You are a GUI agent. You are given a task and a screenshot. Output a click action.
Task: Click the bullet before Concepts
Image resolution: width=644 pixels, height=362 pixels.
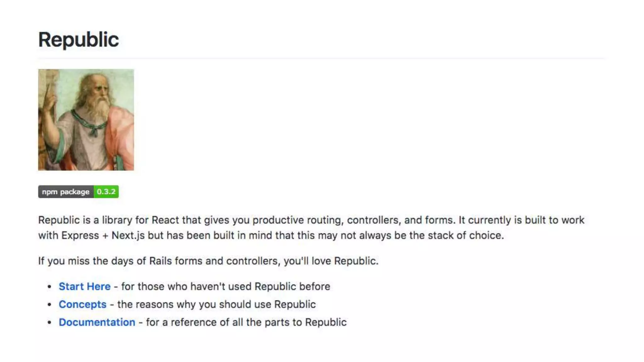click(x=49, y=304)
